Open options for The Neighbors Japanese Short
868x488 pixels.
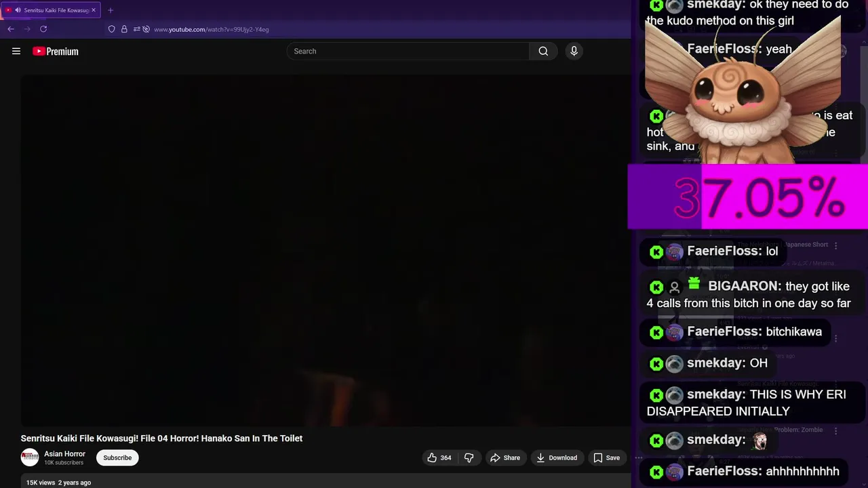pos(835,245)
